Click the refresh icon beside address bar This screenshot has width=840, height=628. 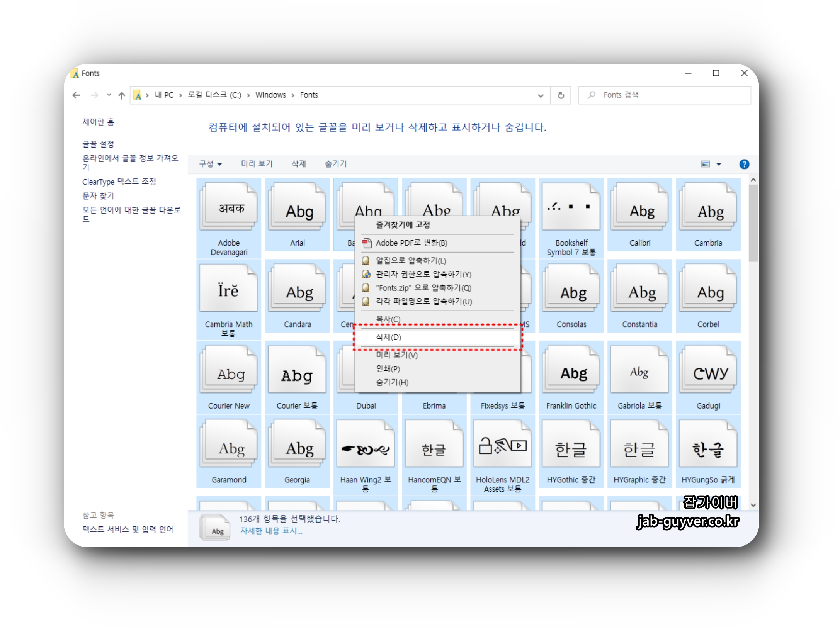pyautogui.click(x=561, y=95)
